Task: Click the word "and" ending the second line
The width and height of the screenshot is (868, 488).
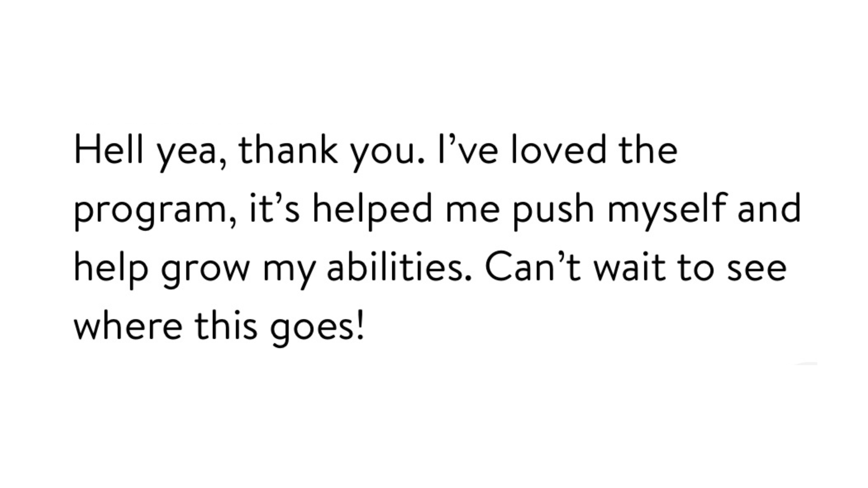Action: [770, 207]
